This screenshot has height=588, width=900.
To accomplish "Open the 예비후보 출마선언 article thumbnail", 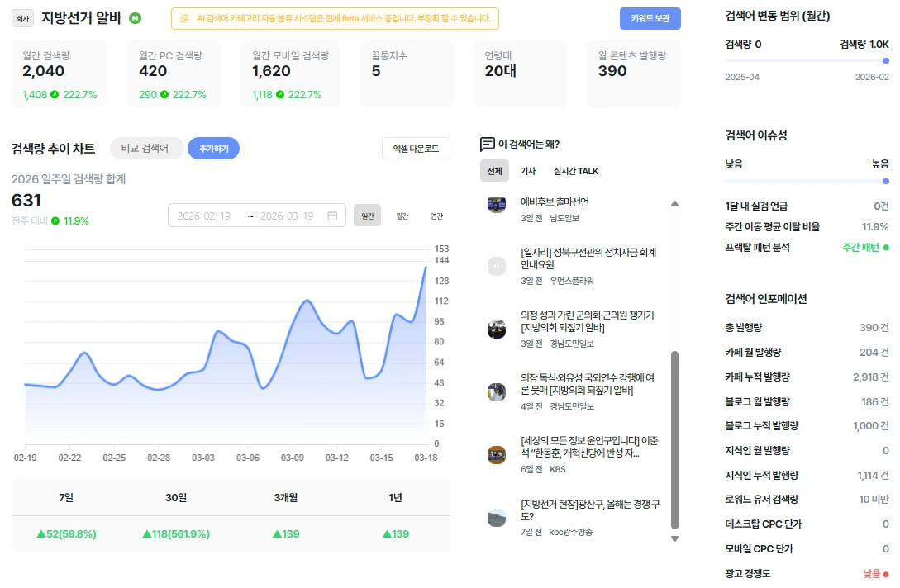I will coord(497,204).
